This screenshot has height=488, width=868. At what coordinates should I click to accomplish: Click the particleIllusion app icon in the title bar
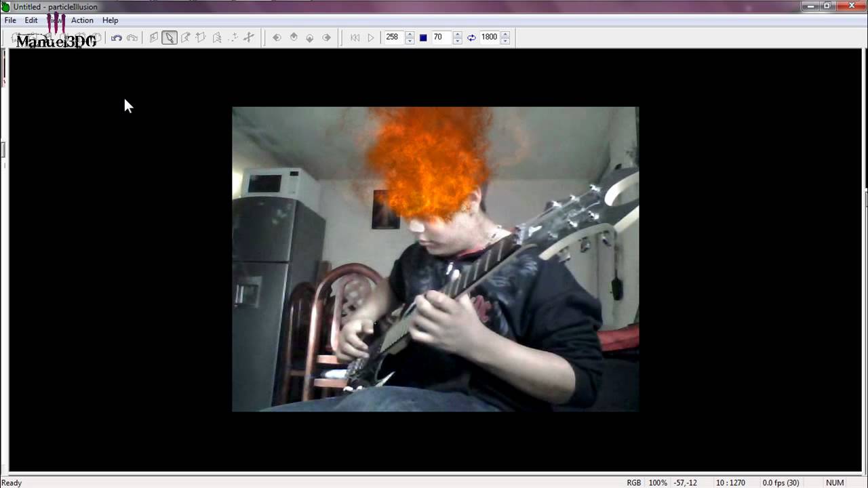pos(6,7)
